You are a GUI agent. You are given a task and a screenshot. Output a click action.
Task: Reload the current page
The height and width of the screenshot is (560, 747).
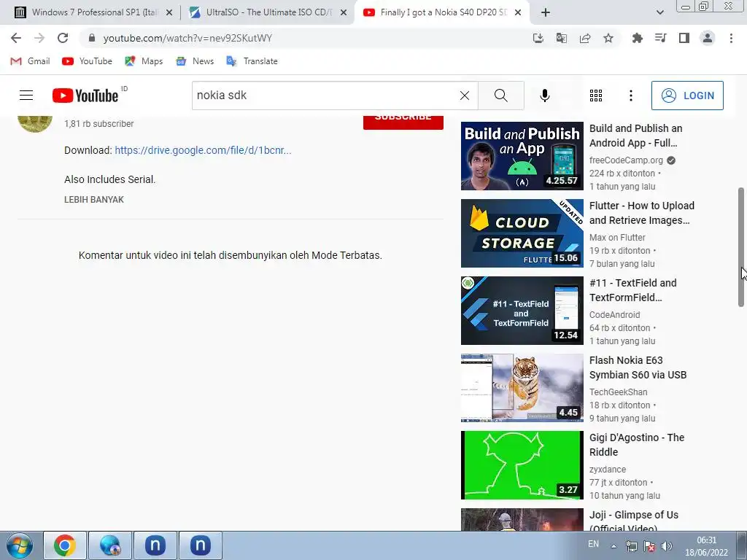63,38
